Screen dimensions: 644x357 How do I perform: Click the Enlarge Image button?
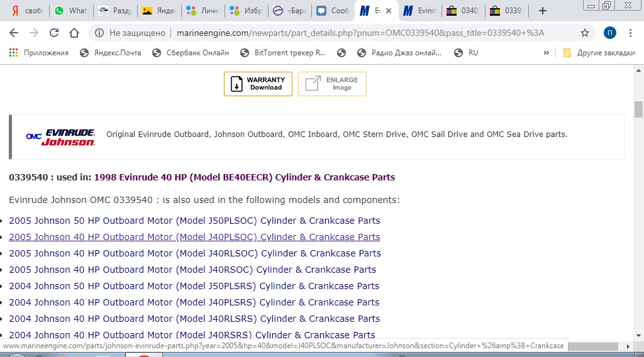332,84
